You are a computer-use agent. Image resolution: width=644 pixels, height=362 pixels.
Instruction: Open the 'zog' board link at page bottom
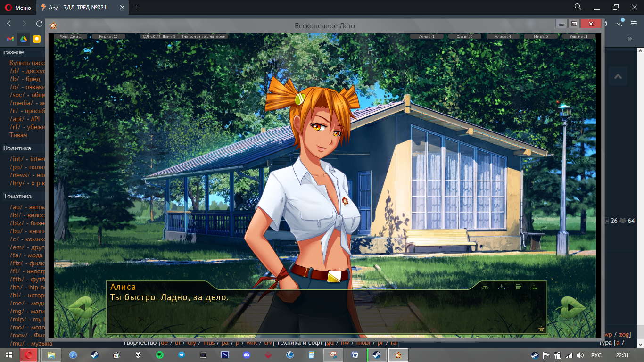[x=623, y=335]
